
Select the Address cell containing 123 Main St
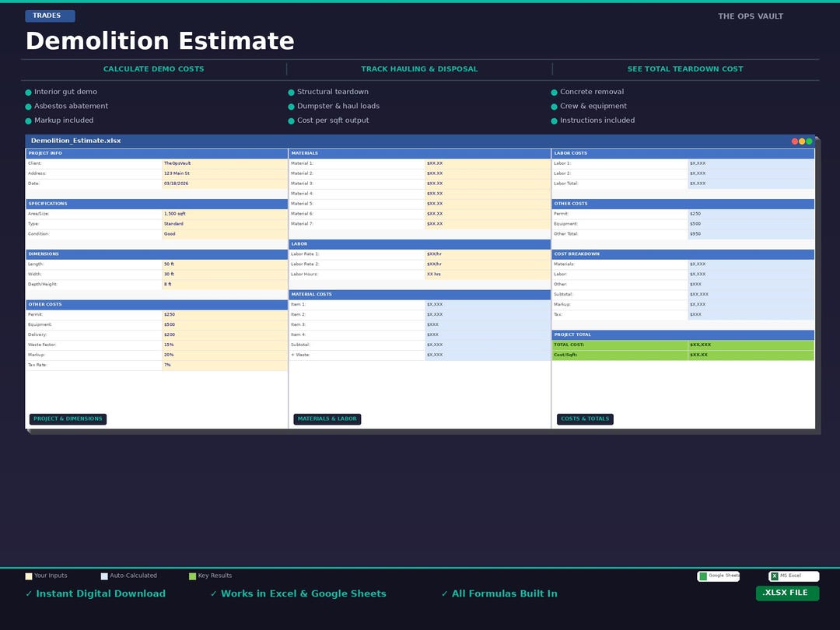click(x=225, y=173)
